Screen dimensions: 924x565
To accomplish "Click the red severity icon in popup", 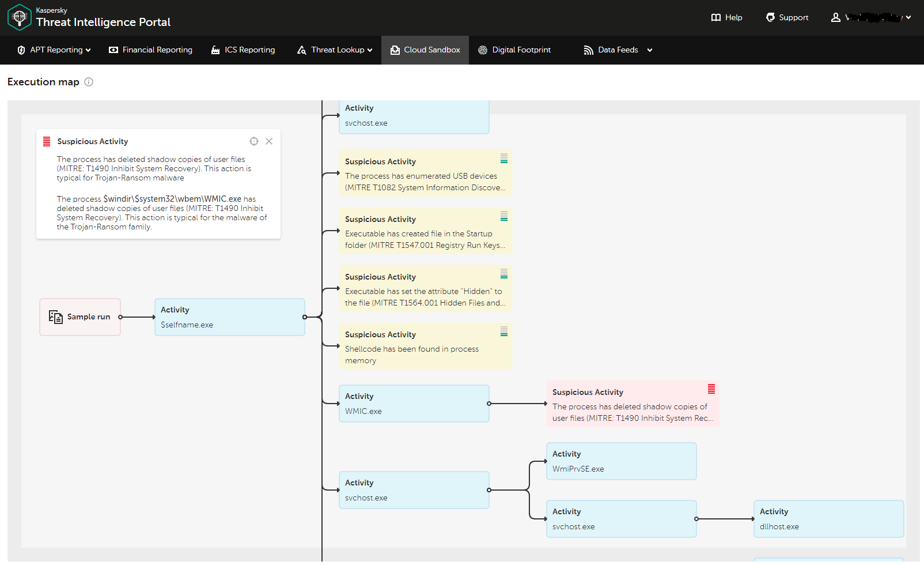I will tap(47, 141).
